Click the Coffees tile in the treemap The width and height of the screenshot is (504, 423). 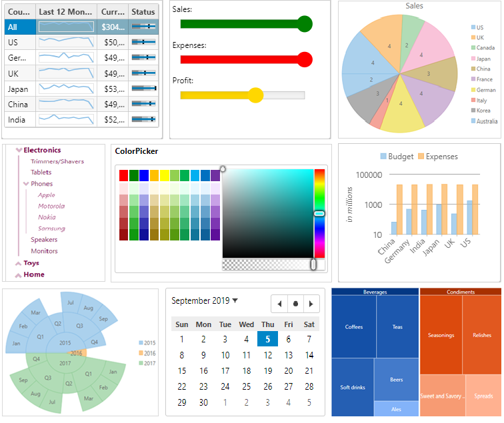coord(354,327)
